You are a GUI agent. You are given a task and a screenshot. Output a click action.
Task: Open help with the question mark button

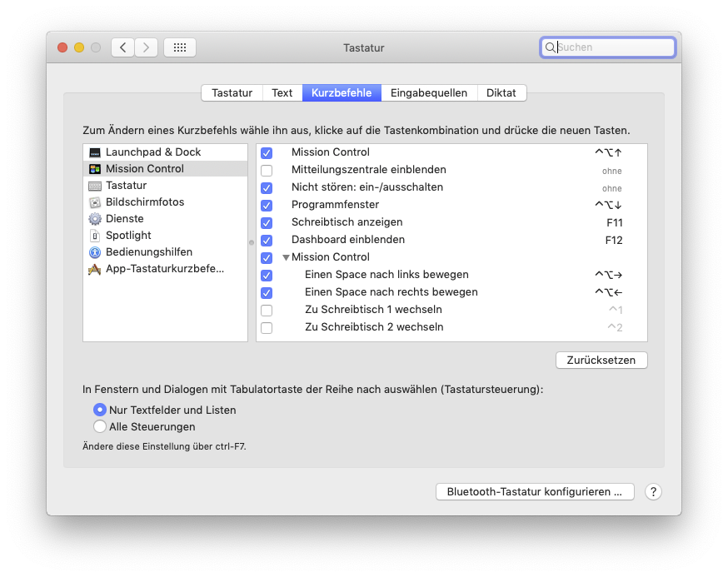[654, 492]
